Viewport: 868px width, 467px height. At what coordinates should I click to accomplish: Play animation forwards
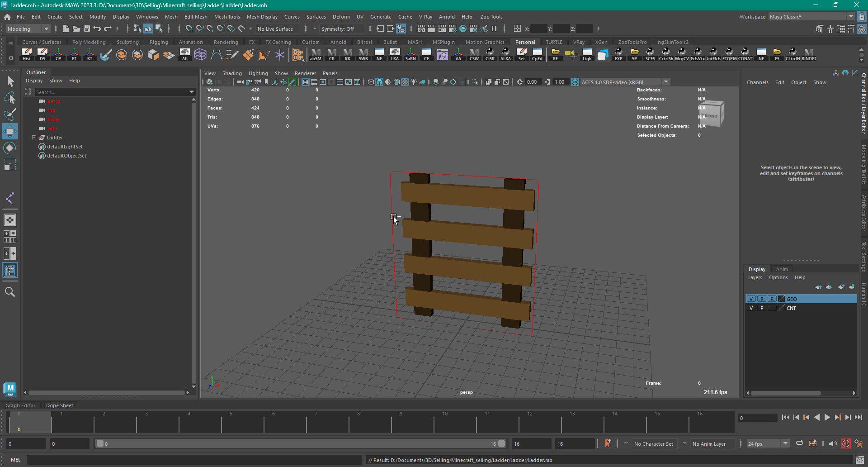827,418
